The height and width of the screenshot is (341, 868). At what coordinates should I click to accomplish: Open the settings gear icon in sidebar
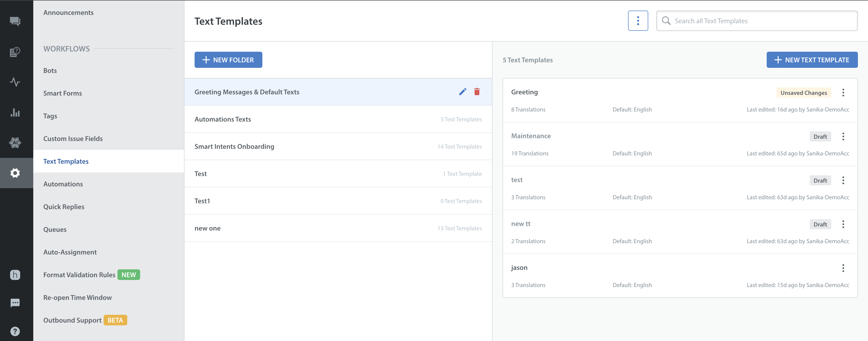coord(15,173)
